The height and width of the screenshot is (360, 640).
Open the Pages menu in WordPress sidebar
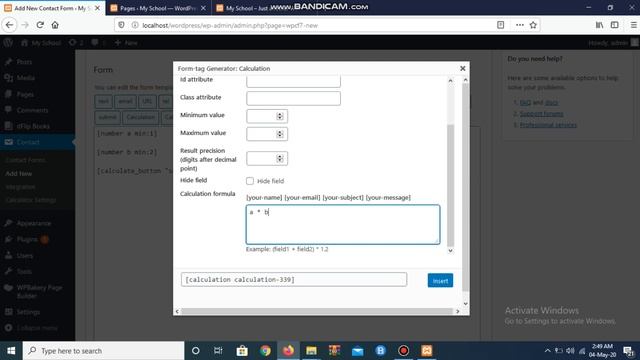(x=25, y=94)
